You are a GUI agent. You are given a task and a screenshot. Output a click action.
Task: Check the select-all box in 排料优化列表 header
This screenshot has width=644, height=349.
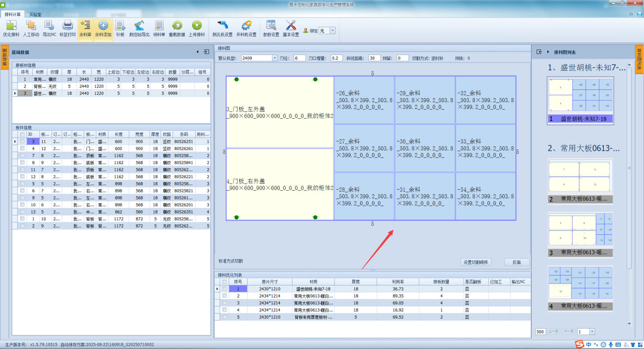tap(225, 282)
